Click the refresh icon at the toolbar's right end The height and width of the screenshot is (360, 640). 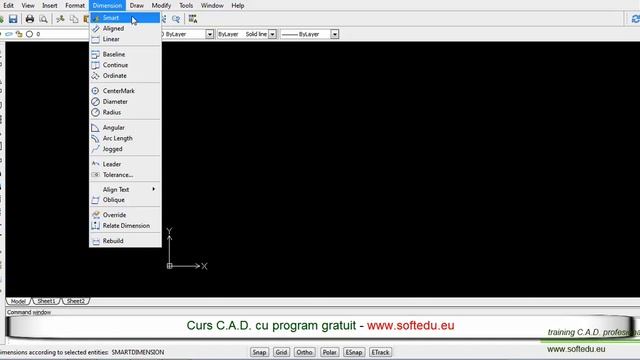[636, 19]
